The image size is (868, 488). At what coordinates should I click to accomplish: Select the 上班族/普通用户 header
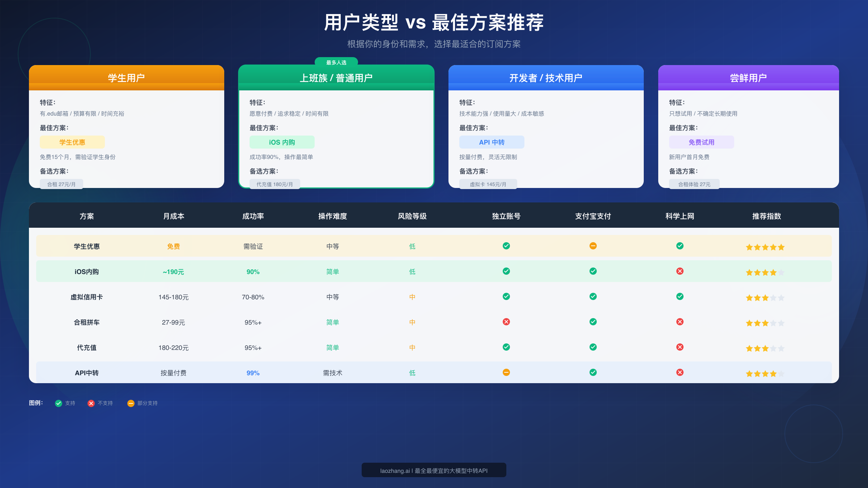pos(336,77)
